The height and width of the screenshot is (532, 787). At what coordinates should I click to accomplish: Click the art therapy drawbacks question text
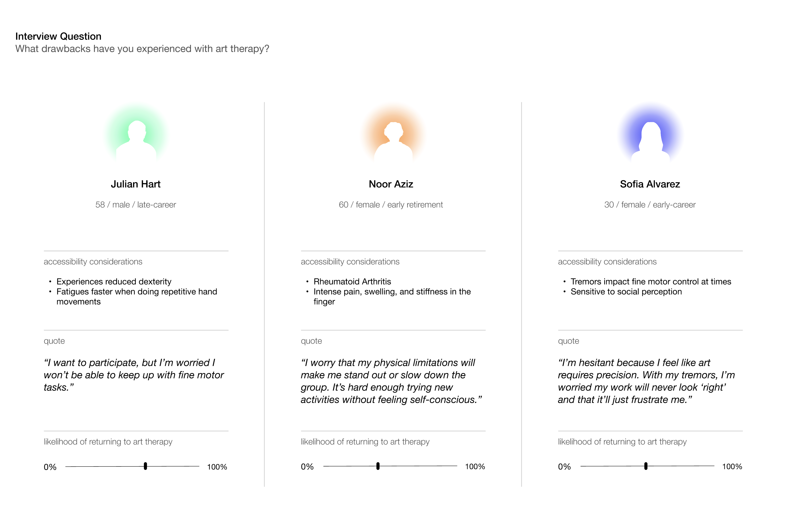tap(142, 49)
